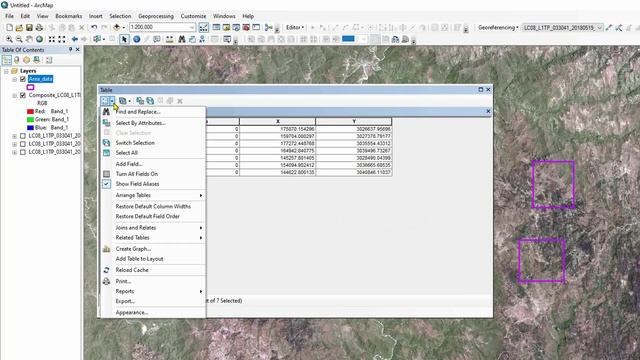This screenshot has width=640, height=360.
Task: Select the Identify tool
Action: coord(137,39)
